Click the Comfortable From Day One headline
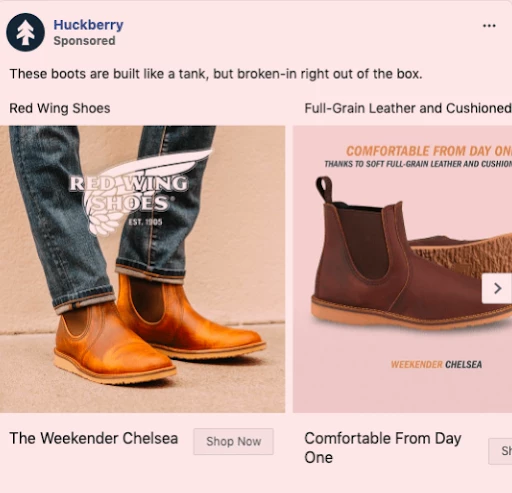Viewport: 512px width, 493px height. [x=383, y=448]
